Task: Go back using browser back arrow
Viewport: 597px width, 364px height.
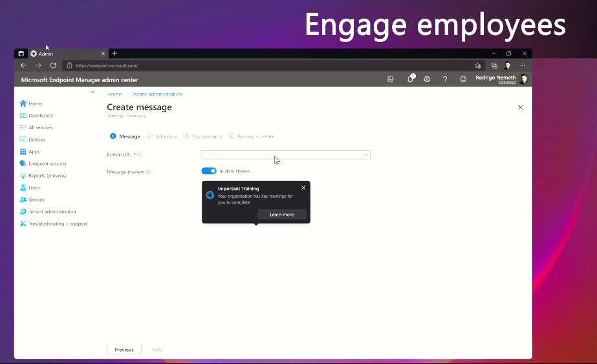Action: tap(23, 65)
